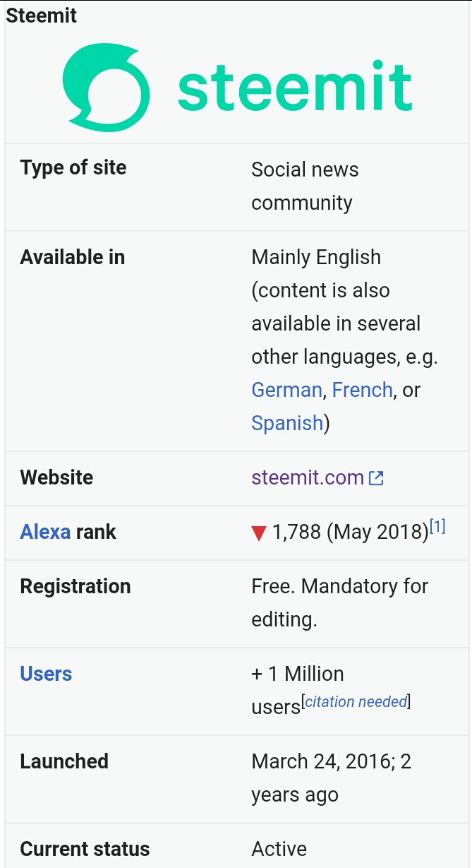
Task: Open the steemit.com website link
Action: [308, 477]
